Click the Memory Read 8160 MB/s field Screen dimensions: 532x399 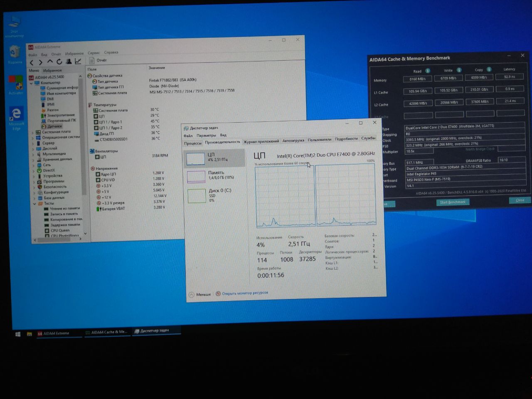[418, 79]
